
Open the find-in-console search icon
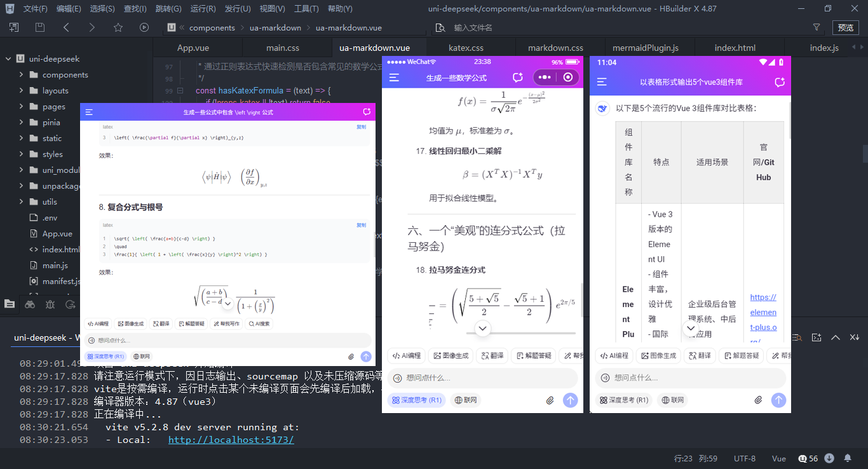pyautogui.click(x=797, y=337)
